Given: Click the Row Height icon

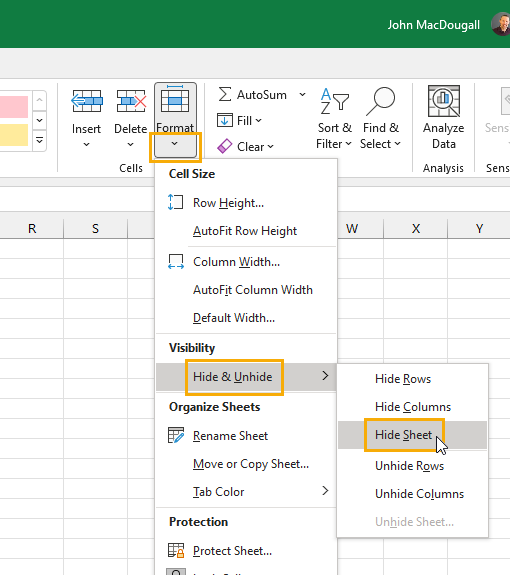Looking at the screenshot, I should pyautogui.click(x=175, y=202).
